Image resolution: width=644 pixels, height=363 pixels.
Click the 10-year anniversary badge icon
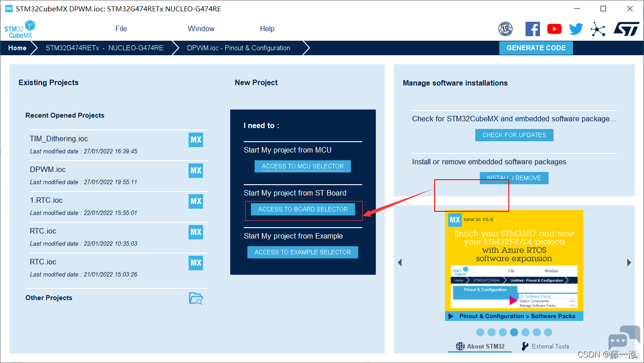tap(506, 29)
